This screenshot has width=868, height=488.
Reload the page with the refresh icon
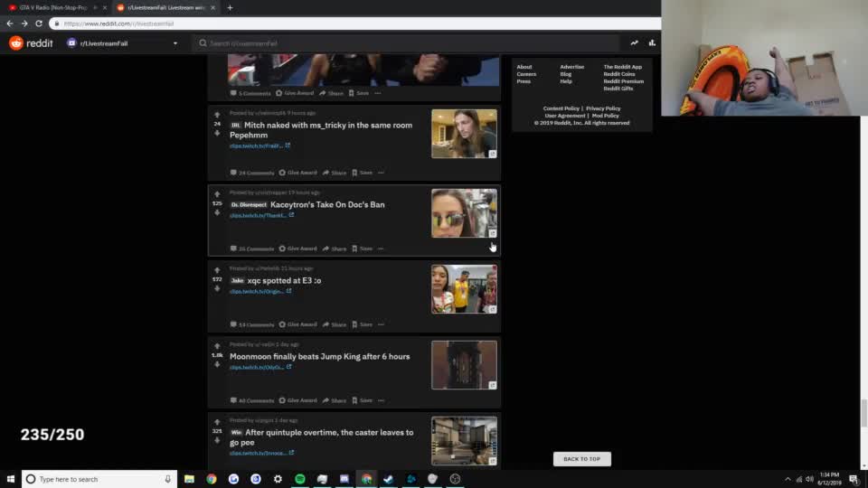pos(39,23)
